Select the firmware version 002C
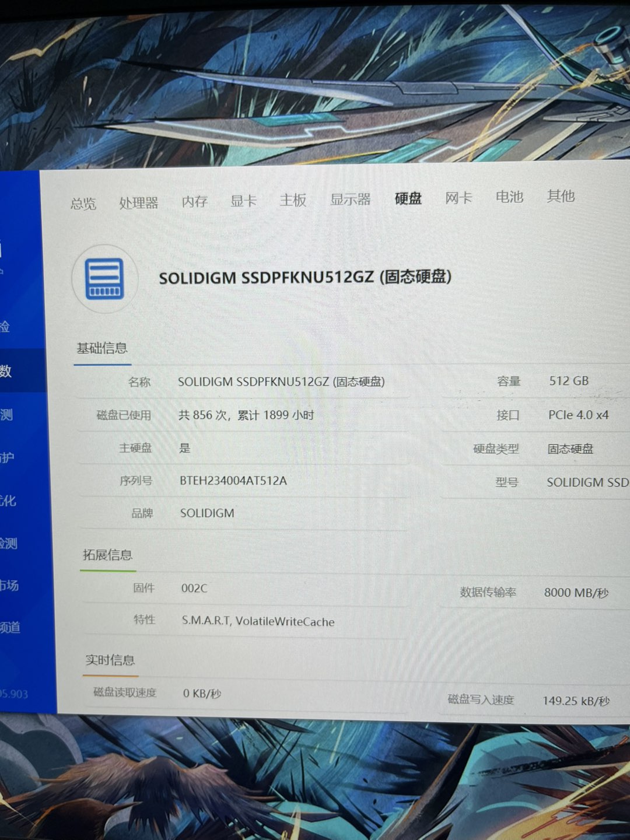This screenshot has height=840, width=630. pyautogui.click(x=194, y=588)
